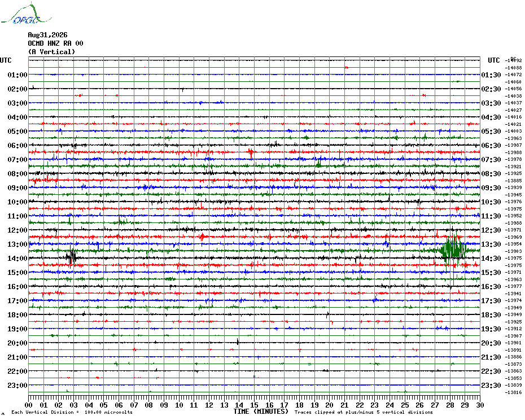
Task: Click the 20:30 label on right axis
Action: 491,343
